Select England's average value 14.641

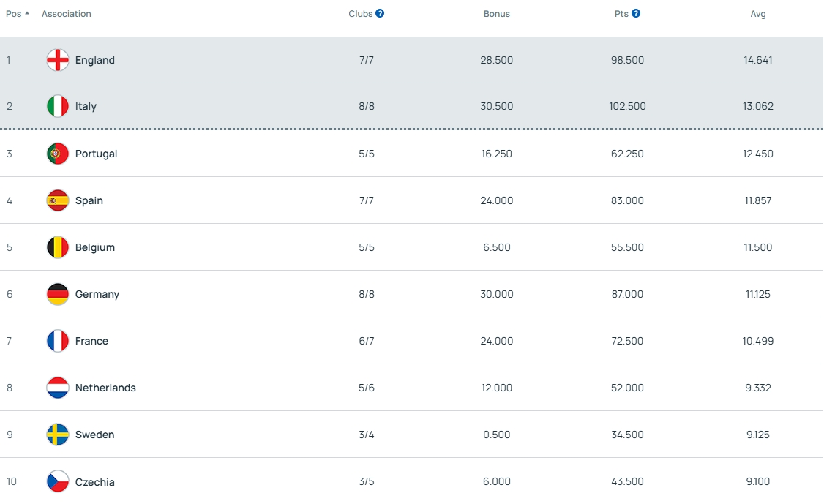[x=758, y=60]
